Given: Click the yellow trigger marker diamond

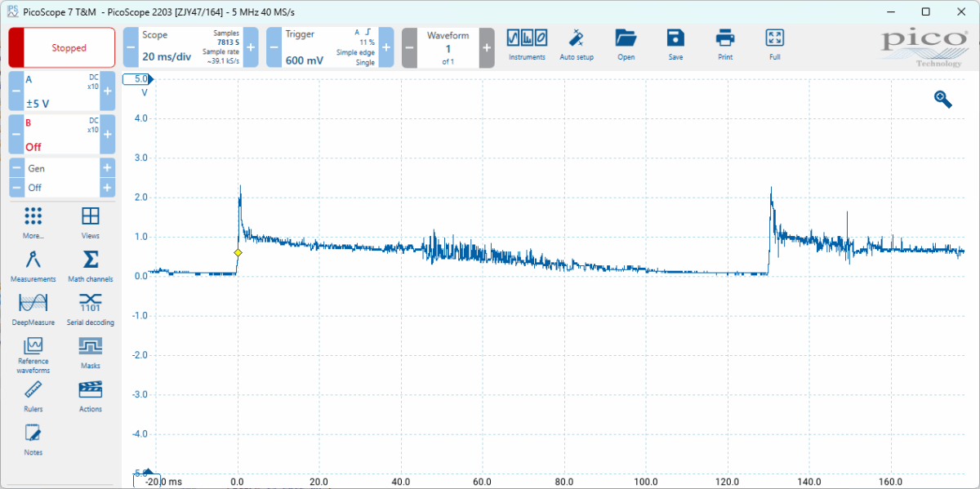Looking at the screenshot, I should [x=238, y=253].
